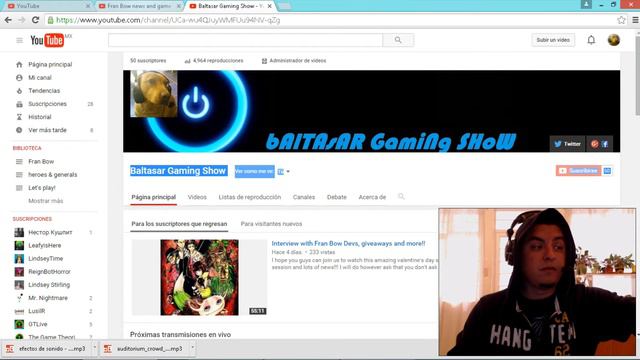
Task: Open dropdown arrow next to Ver como me ve
Action: click(x=288, y=171)
